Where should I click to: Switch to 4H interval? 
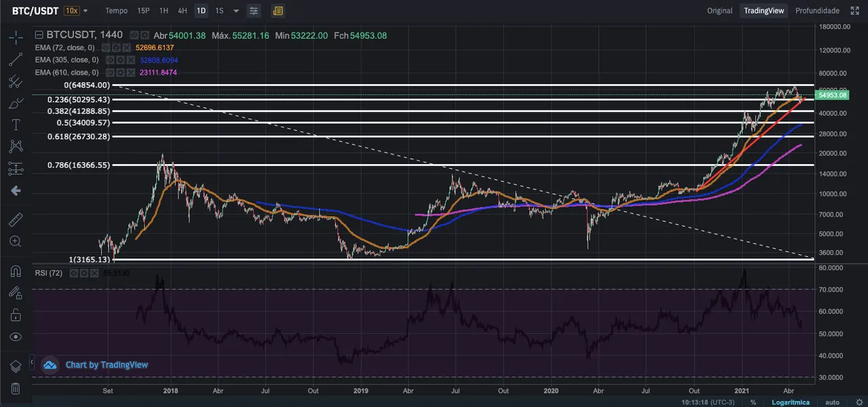[x=182, y=11]
